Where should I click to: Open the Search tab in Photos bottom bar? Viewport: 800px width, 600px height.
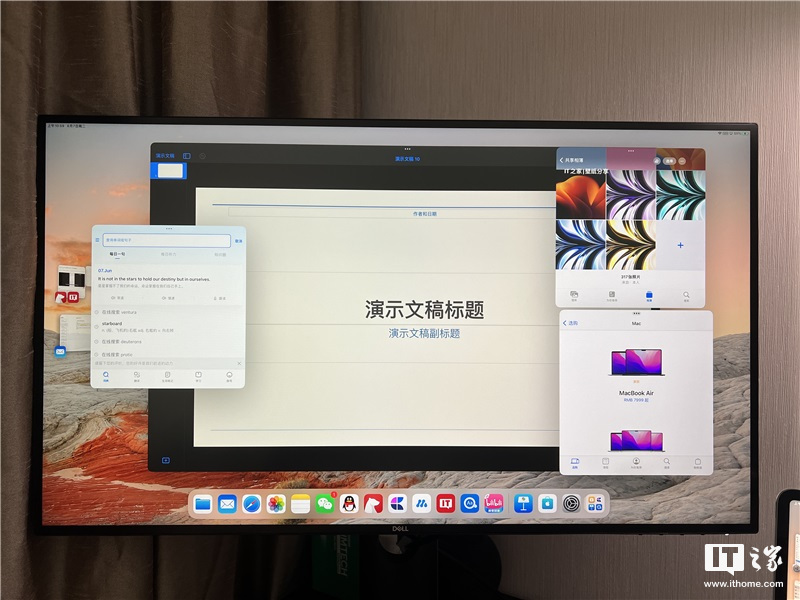pyautogui.click(x=686, y=296)
